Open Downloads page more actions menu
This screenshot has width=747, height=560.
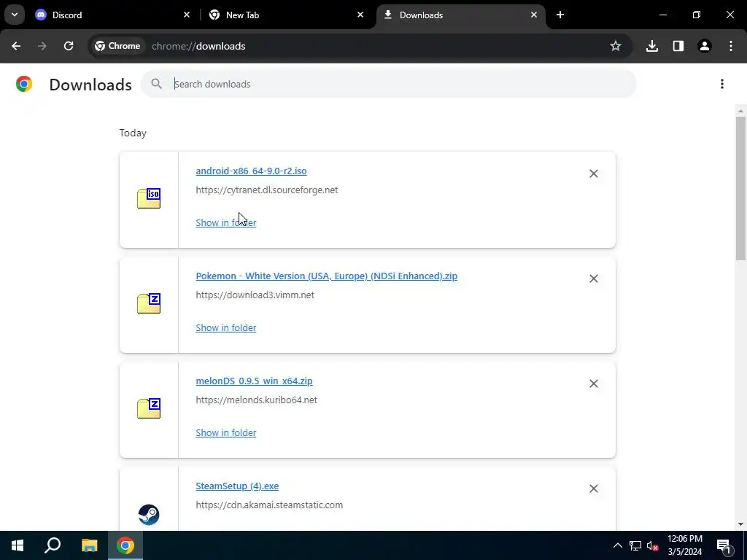point(721,84)
